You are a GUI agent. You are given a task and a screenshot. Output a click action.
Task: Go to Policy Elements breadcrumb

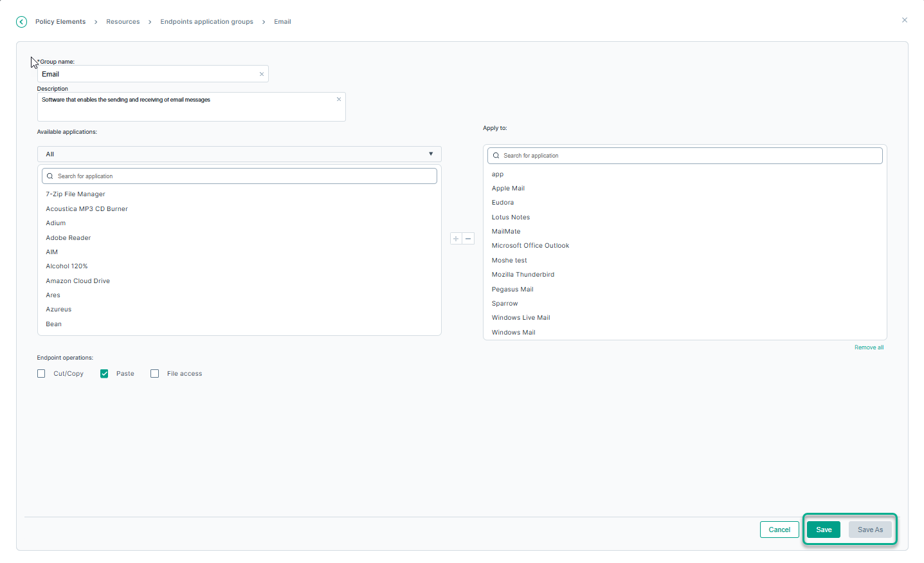60,22
